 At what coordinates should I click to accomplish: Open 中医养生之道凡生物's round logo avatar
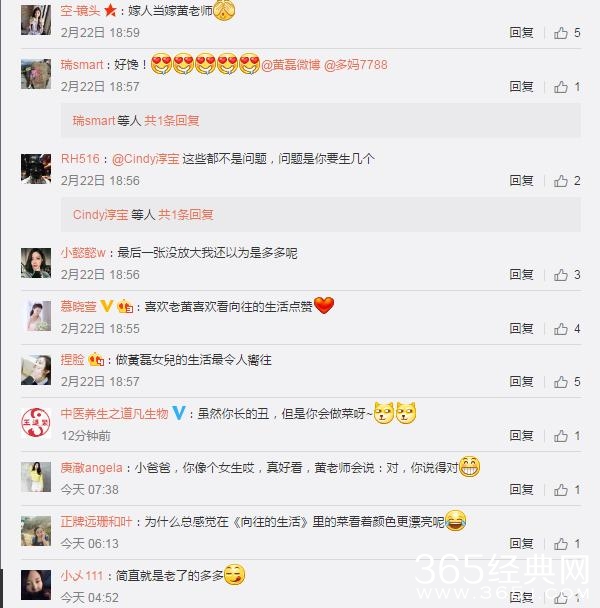(x=36, y=423)
